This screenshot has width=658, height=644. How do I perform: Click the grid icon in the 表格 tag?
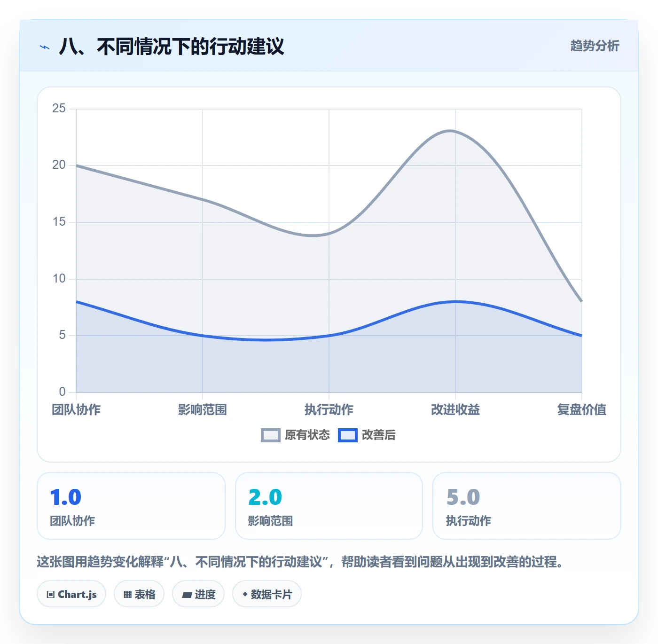point(127,595)
